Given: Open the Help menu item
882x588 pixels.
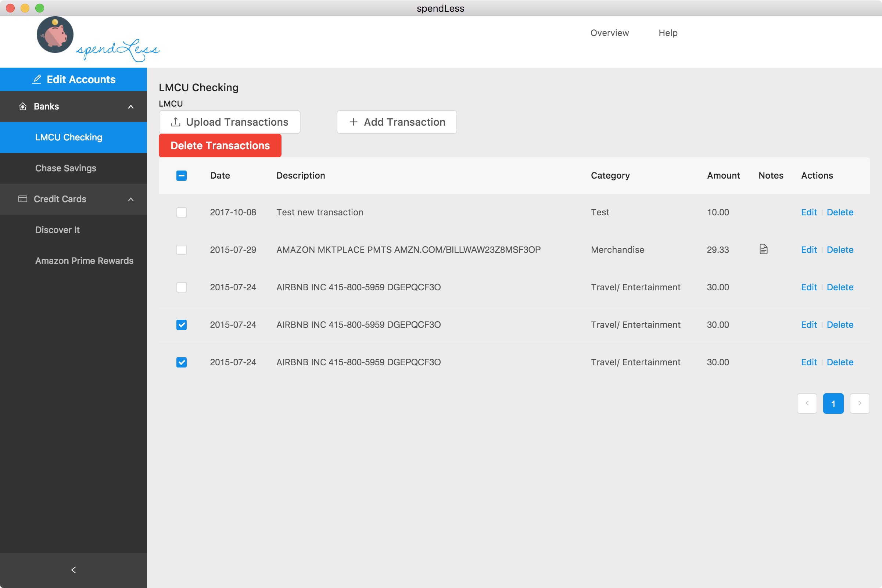Looking at the screenshot, I should (x=667, y=33).
